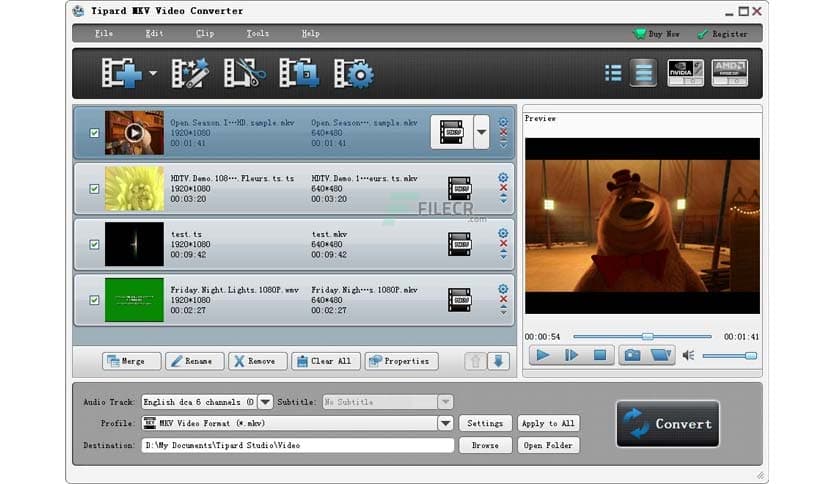This screenshot has width=836, height=484.
Task: Click test.ts row format profile icon
Action: (460, 244)
